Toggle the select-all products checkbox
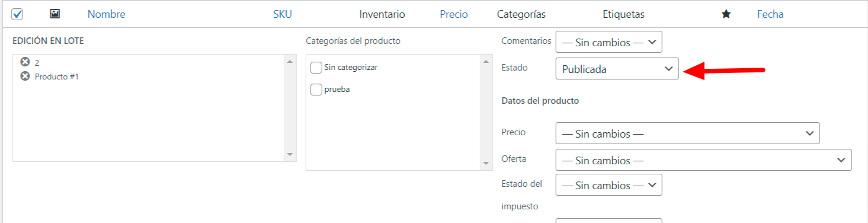Image resolution: width=868 pixels, height=223 pixels. [17, 14]
